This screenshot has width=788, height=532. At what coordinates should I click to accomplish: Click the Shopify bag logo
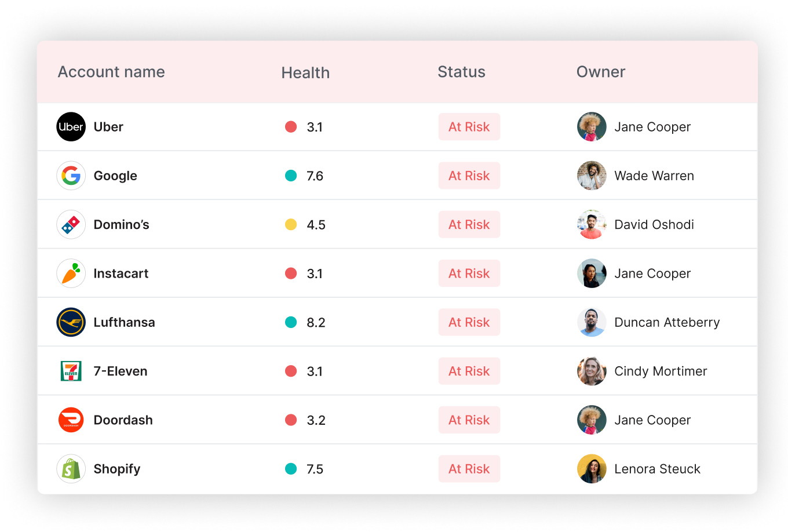point(71,469)
